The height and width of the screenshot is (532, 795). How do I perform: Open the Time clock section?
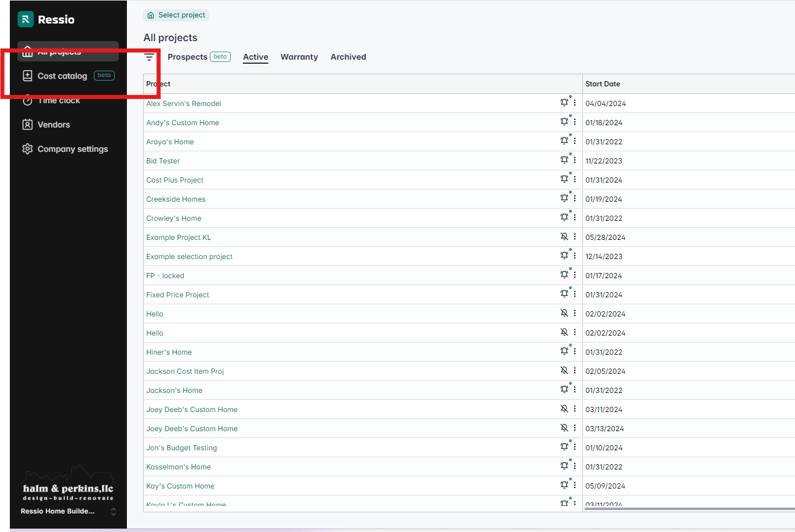point(60,100)
